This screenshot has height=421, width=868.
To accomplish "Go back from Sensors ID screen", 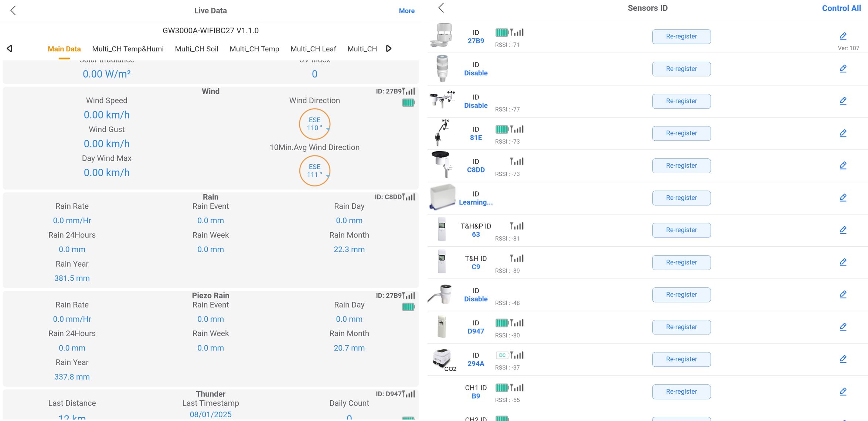I will point(441,8).
